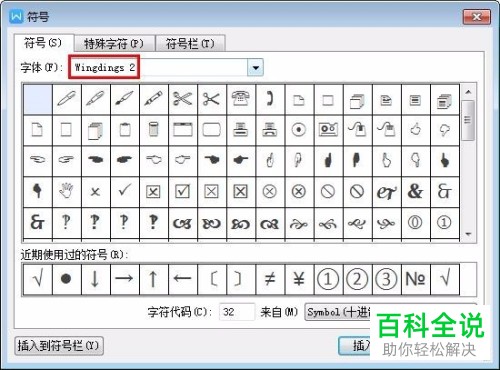Select the telephone handset symbol

270,99
